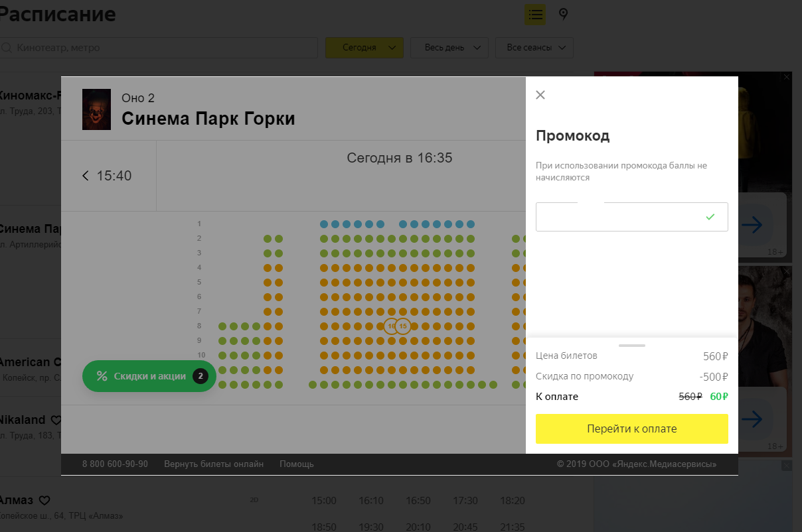Select the 16:50 showtime at Алмаз
802x532 pixels.
418,501
